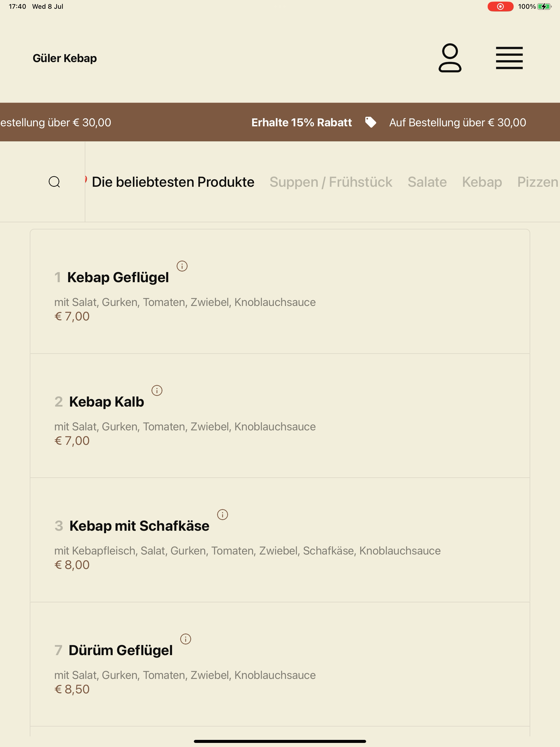
Task: Click the € 8,00 price
Action: [72, 565]
